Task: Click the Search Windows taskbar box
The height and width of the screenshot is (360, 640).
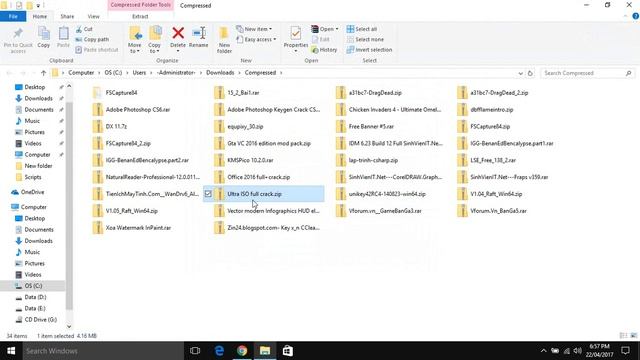Action: 103,351
